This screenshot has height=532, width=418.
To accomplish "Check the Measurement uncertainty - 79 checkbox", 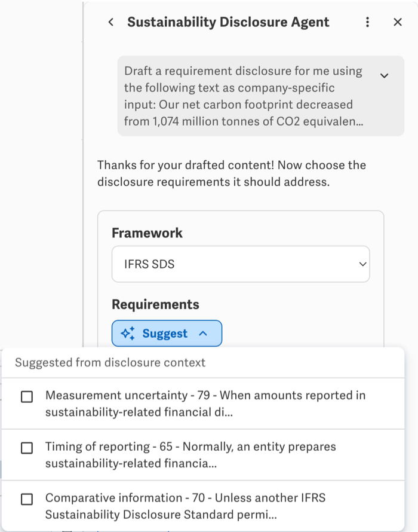I will (27, 397).
